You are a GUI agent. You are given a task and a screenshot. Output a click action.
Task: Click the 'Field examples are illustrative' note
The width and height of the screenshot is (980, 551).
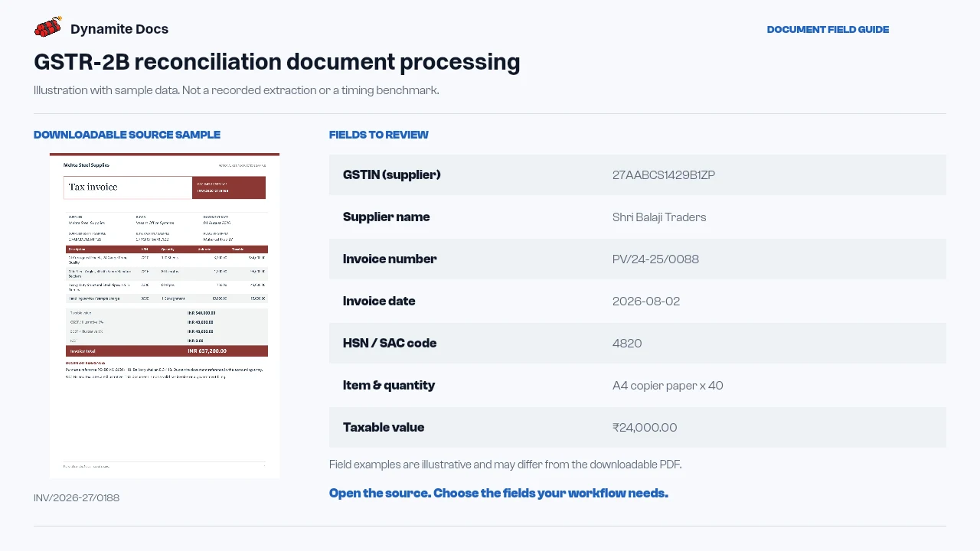point(505,465)
